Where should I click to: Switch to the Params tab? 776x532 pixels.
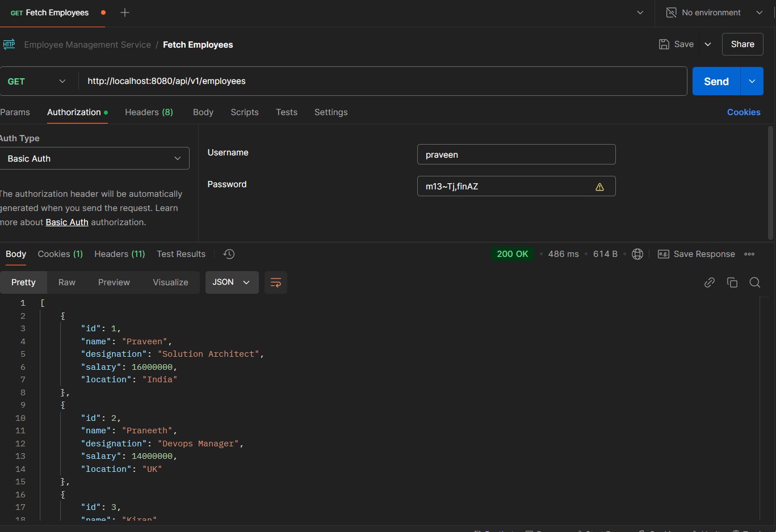click(x=15, y=112)
